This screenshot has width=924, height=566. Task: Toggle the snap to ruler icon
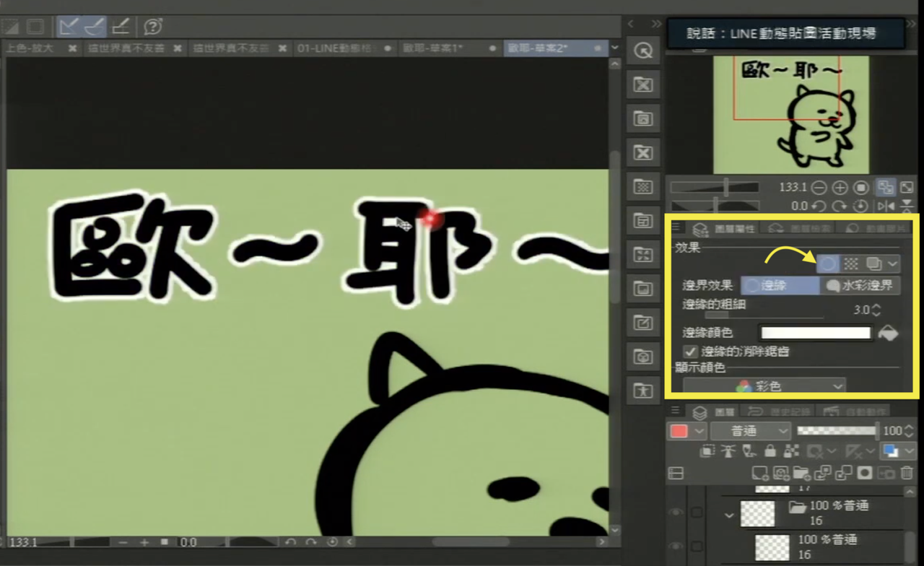[69, 27]
